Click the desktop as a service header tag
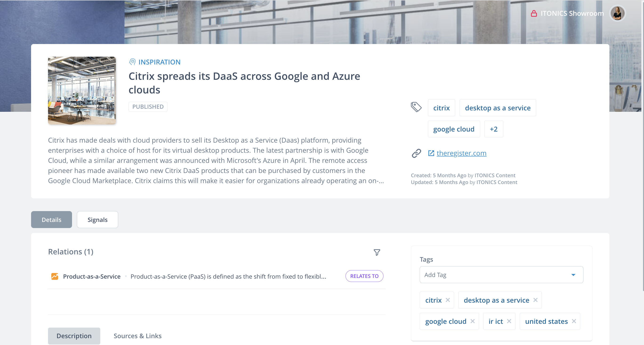The image size is (644, 345). (498, 108)
